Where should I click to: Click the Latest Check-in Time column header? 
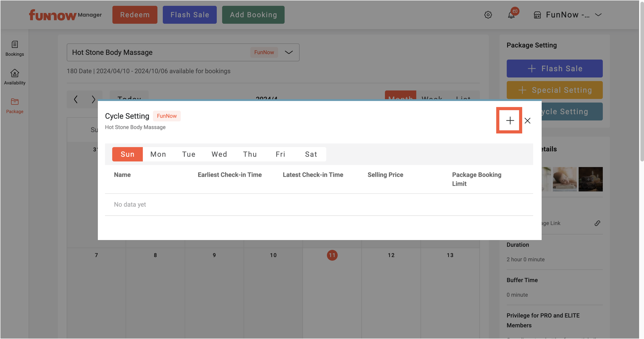tap(313, 175)
